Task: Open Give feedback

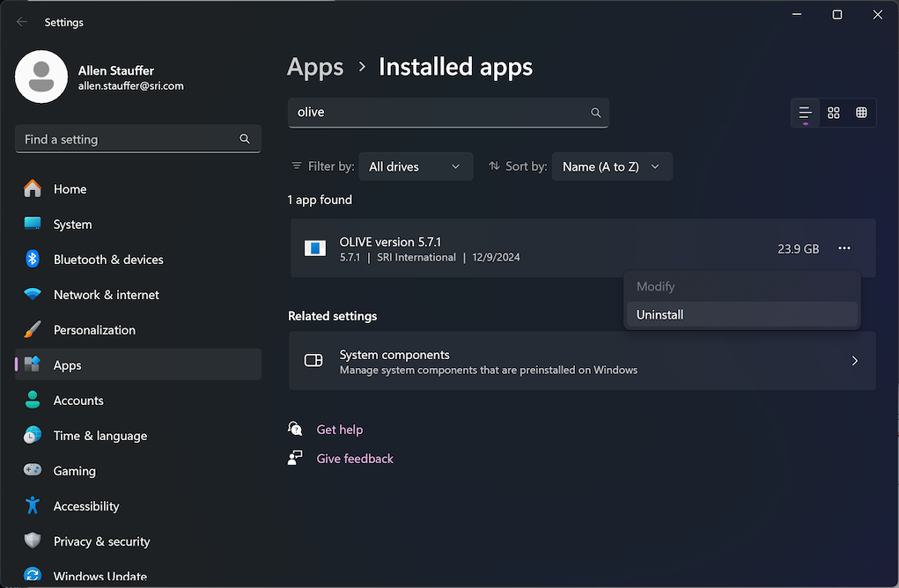Action: click(354, 459)
